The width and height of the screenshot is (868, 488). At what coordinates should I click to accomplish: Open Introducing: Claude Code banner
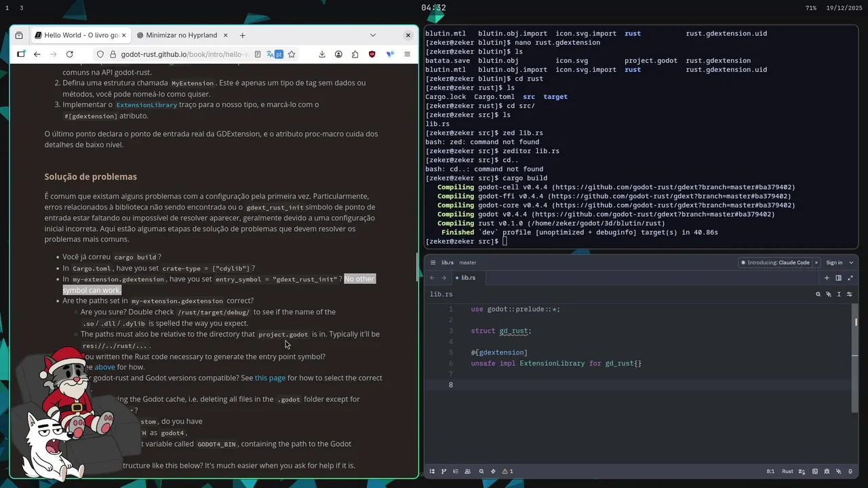pyautogui.click(x=775, y=262)
